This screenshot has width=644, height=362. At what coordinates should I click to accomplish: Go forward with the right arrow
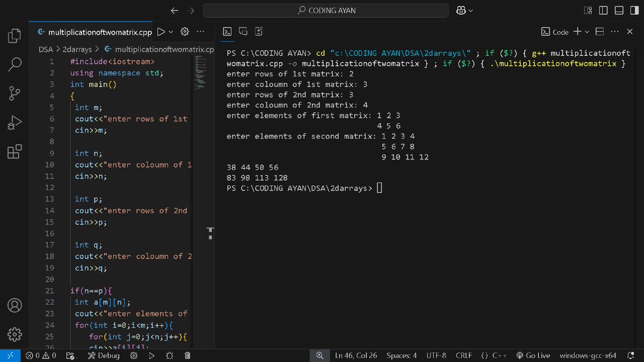tap(190, 10)
